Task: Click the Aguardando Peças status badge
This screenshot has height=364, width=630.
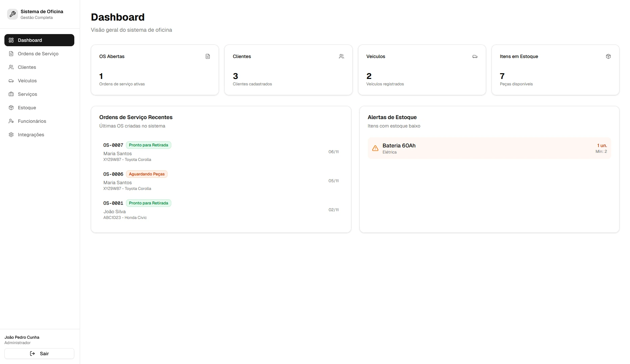Action: 147,174
